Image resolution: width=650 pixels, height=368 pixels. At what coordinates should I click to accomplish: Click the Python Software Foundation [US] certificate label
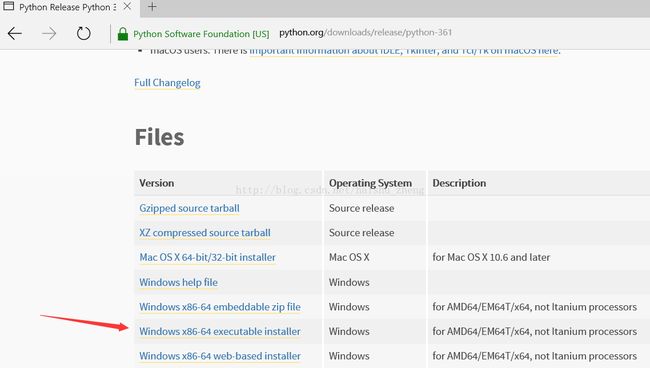(201, 34)
